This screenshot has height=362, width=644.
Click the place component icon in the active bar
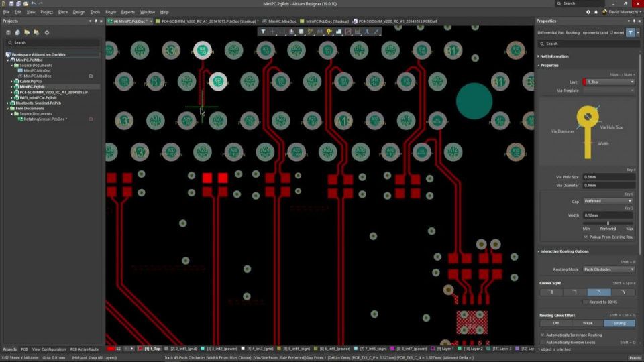pyautogui.click(x=301, y=32)
